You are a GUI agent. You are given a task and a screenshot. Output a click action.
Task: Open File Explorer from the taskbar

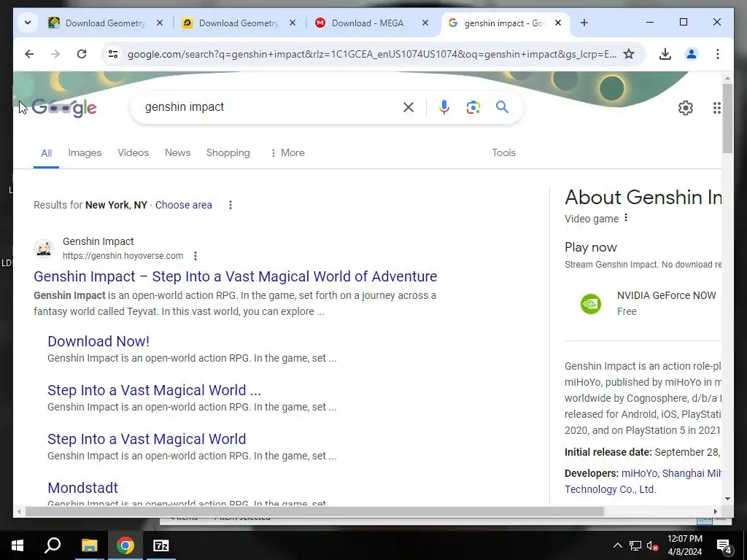(x=89, y=545)
